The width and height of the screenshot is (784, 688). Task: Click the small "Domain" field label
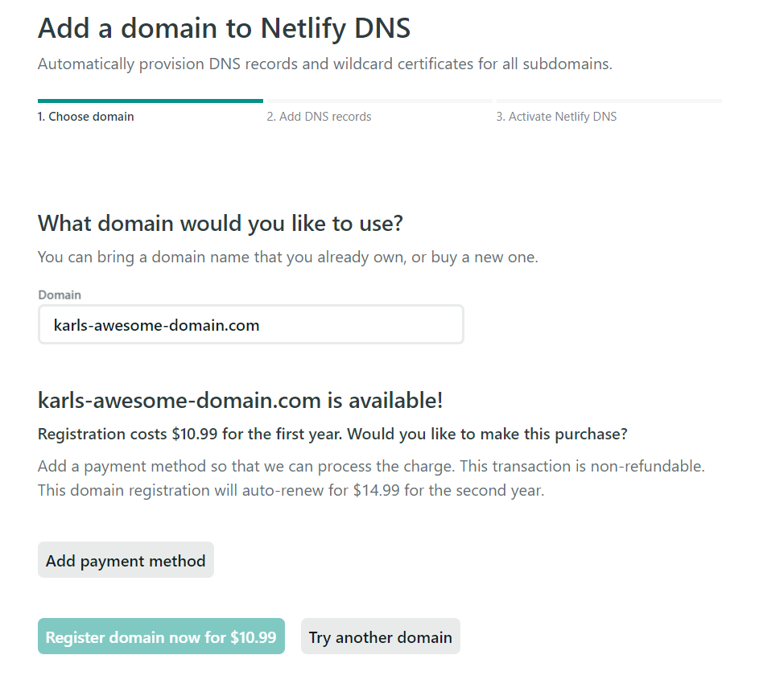point(60,295)
